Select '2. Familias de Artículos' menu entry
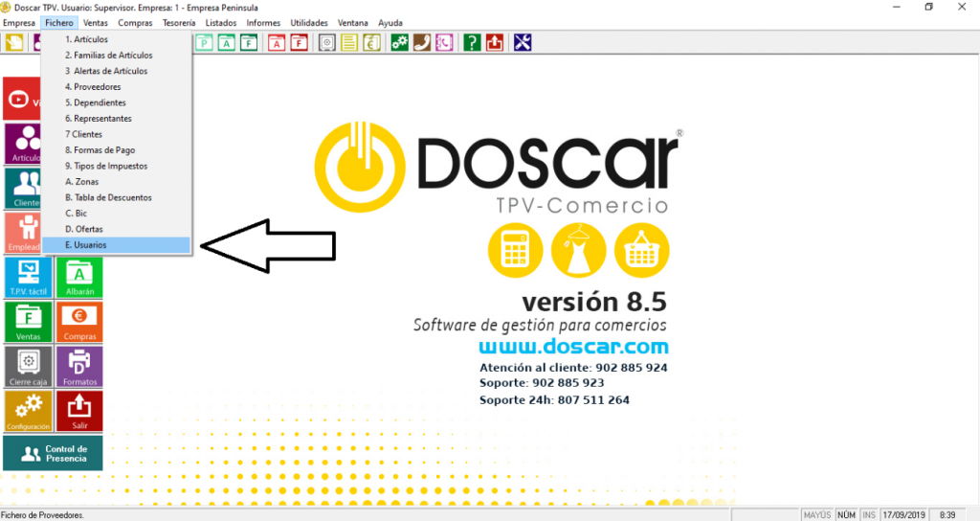 pyautogui.click(x=116, y=55)
